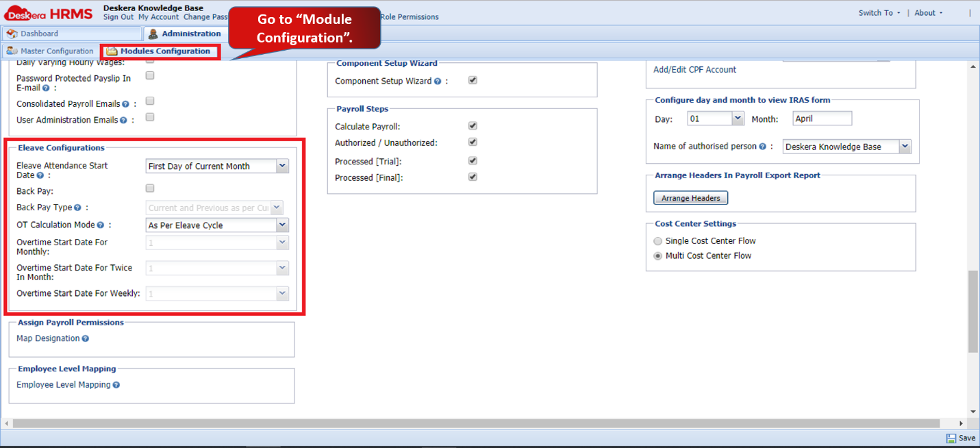Uncheck the Calculate Payroll checkbox
Image resolution: width=980 pixels, height=448 pixels.
coord(473,125)
